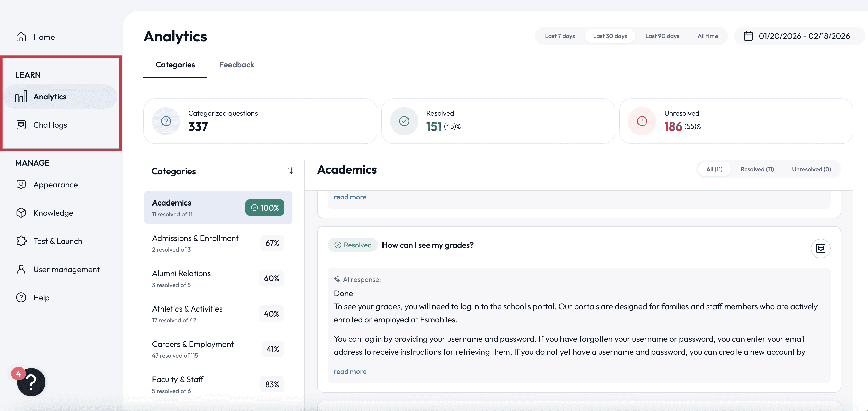Click the Knowledge cube icon
Image resolution: width=868 pixels, height=411 pixels.
click(x=21, y=213)
